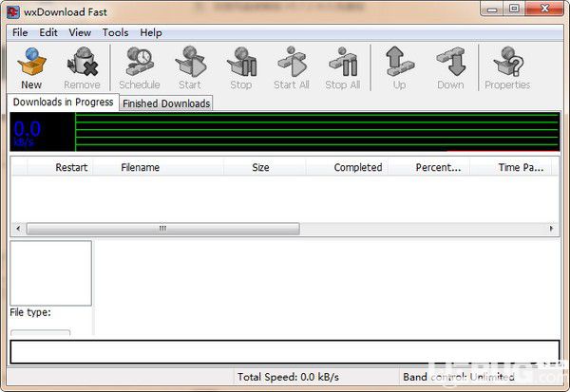The image size is (570, 392).
Task: Sort by the Filename column header
Action: pos(158,167)
